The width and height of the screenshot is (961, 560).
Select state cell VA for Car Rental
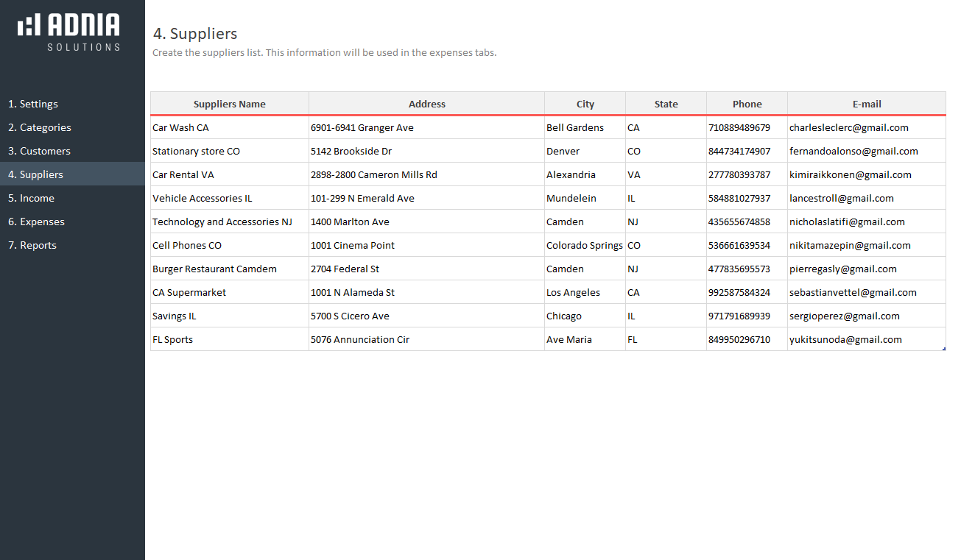pos(634,174)
